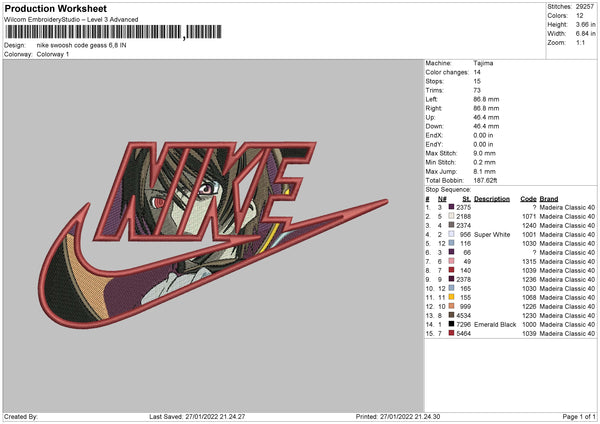Click the 'Page 1 of 1' indicator
The height and width of the screenshot is (424, 600).
tap(579, 416)
